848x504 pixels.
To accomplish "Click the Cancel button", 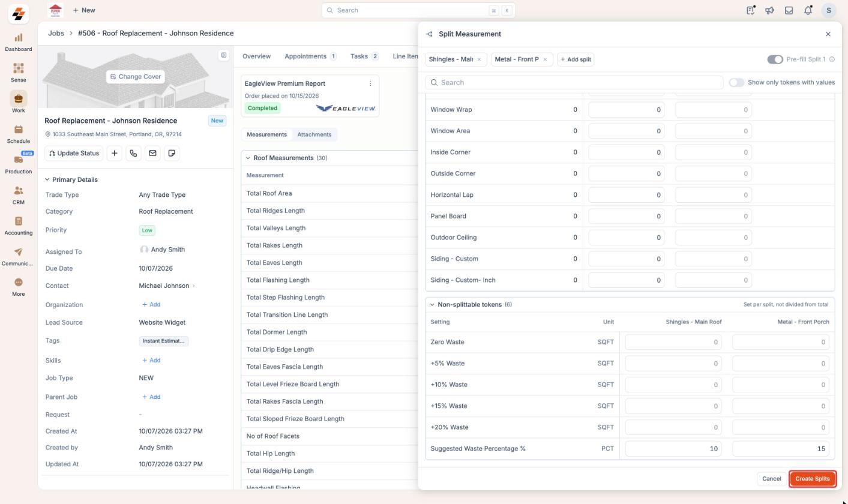I will (771, 479).
